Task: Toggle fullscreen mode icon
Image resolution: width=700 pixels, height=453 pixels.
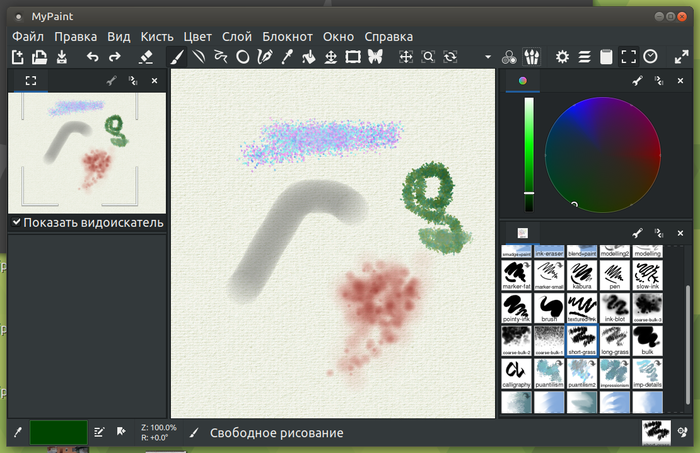Action: [x=681, y=57]
